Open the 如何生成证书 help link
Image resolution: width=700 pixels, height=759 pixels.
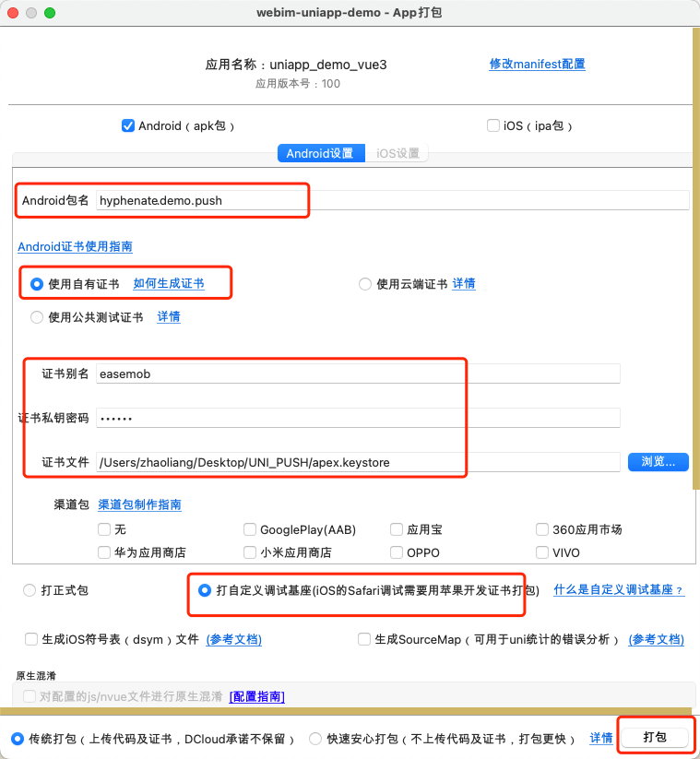pyautogui.click(x=169, y=284)
